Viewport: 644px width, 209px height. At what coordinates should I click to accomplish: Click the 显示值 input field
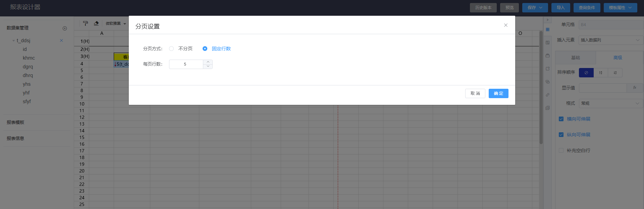(603, 88)
